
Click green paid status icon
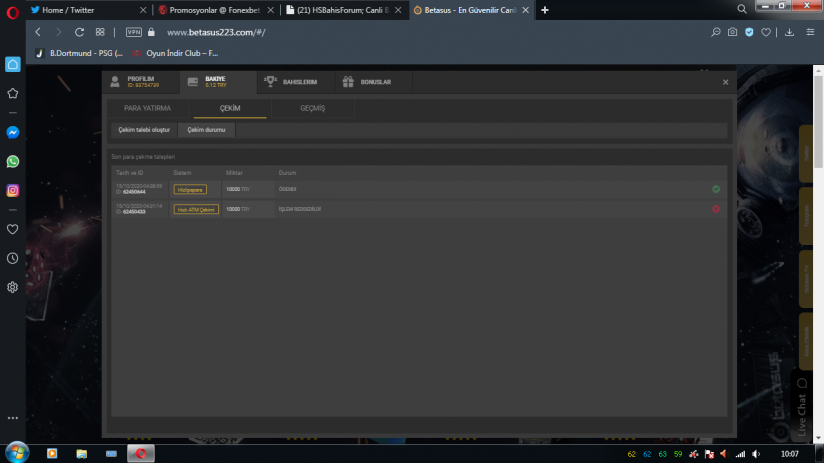coord(716,189)
